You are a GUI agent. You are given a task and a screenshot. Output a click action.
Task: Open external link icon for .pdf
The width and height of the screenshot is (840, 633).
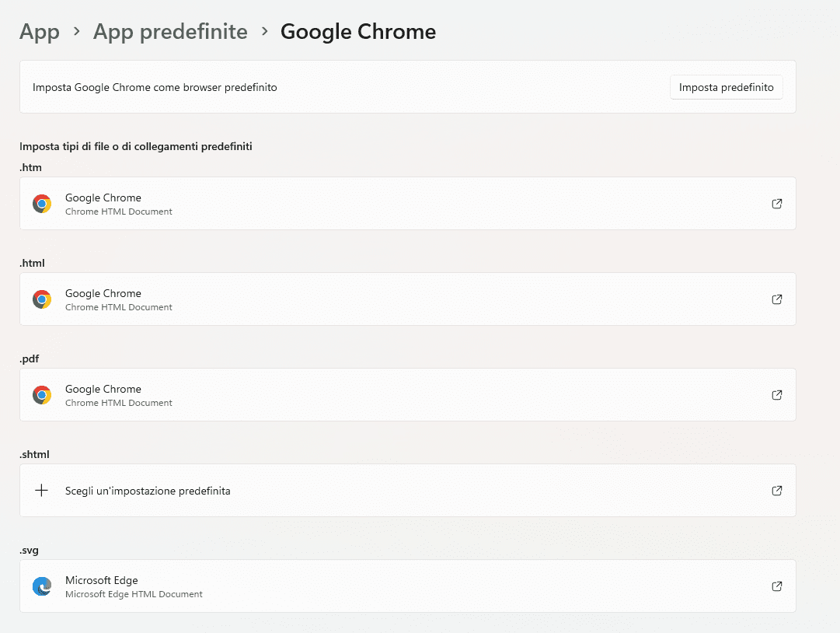point(776,395)
